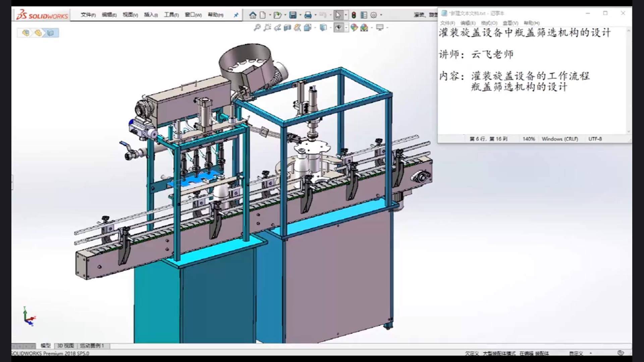The height and width of the screenshot is (362, 644).
Task: Click the 讲师 line in Notepad
Action: (x=476, y=54)
